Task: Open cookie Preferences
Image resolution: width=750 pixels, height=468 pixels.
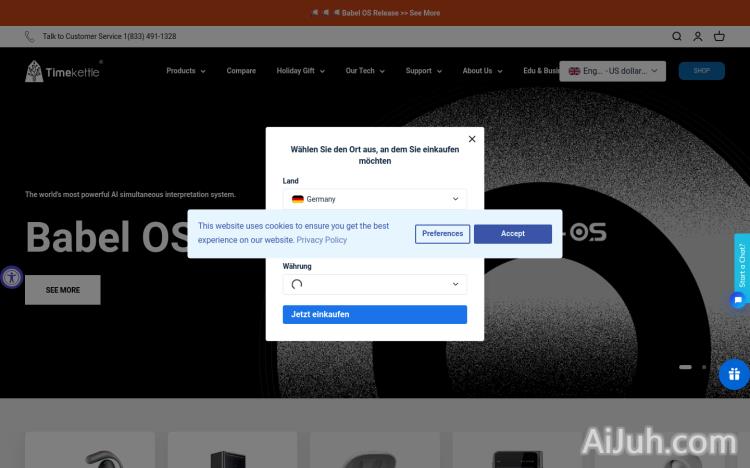Action: point(442,233)
